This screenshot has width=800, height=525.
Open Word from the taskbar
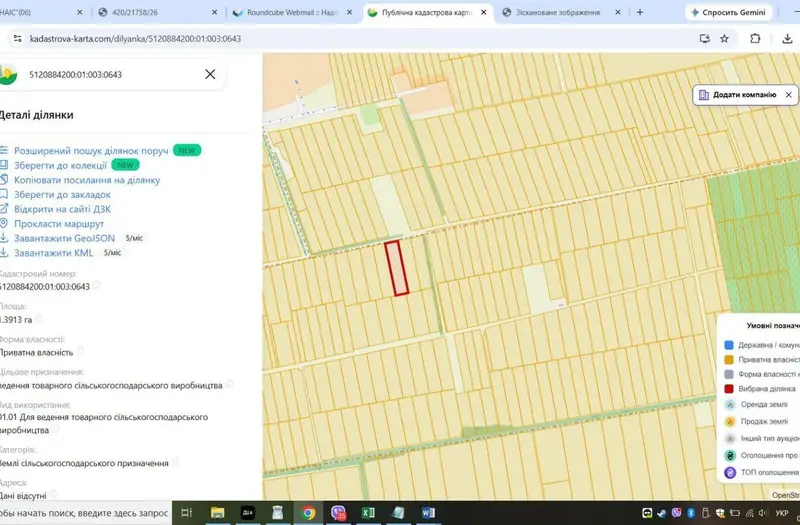pos(428,513)
